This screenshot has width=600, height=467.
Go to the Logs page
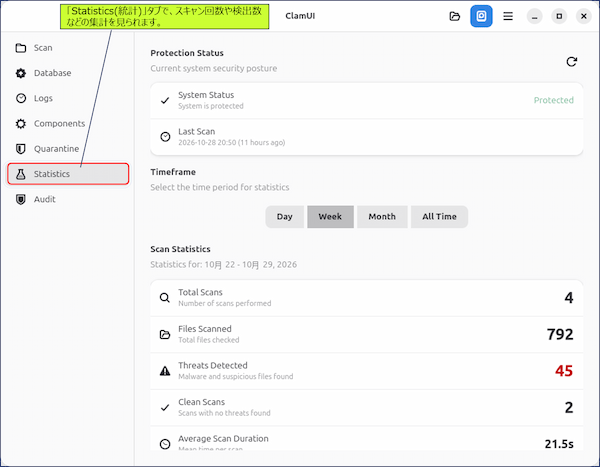click(68, 98)
